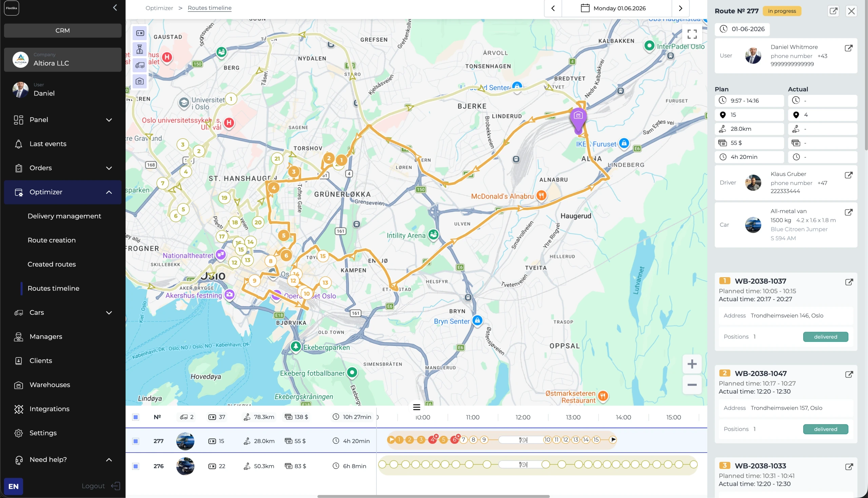868x498 pixels.
Task: Switch language via the EN button
Action: coord(13,486)
